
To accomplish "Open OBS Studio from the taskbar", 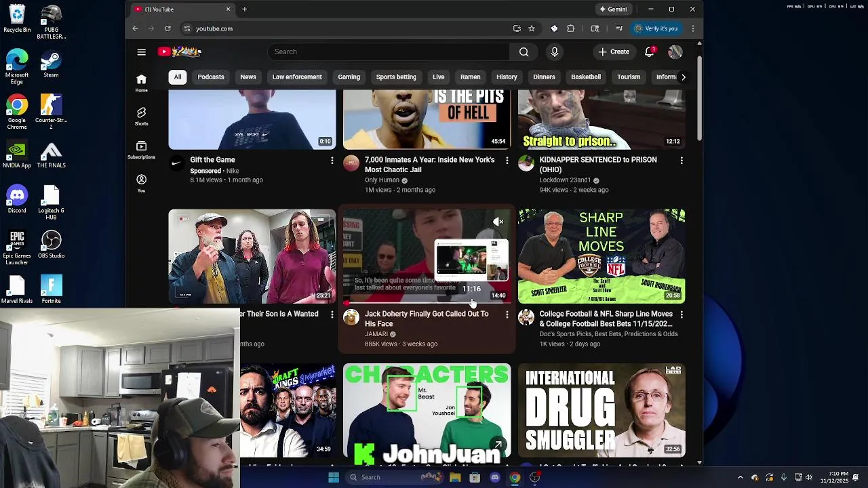I will click(x=534, y=477).
